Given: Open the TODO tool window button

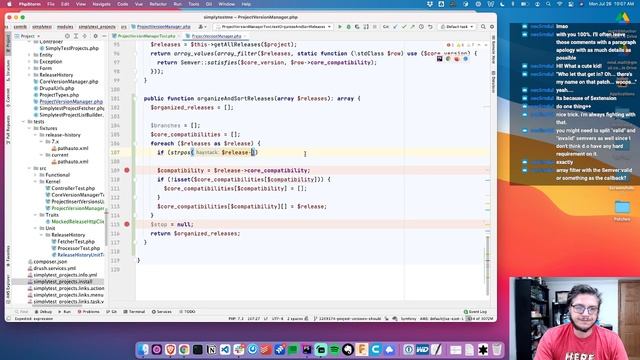Looking at the screenshot, I should (187, 312).
